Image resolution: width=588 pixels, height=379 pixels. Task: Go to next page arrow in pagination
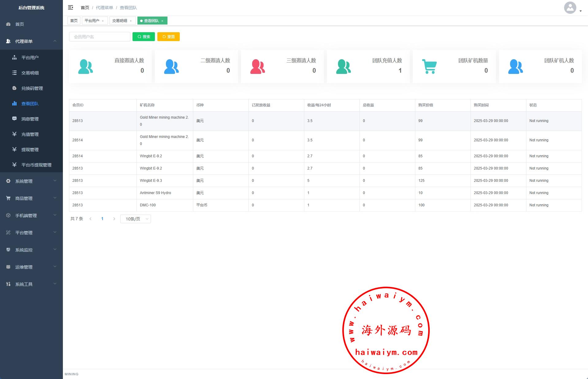(x=114, y=219)
